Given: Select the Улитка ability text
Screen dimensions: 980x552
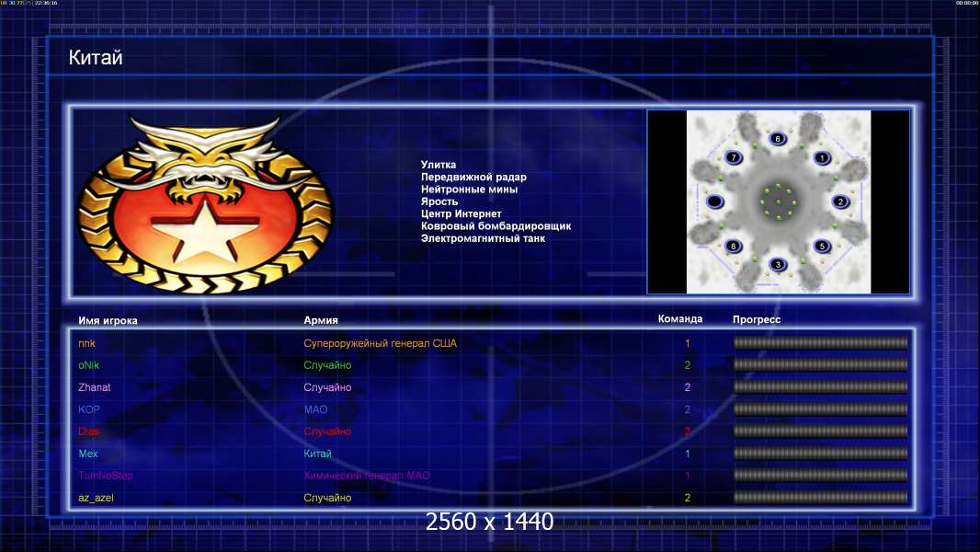Looking at the screenshot, I should (x=439, y=165).
